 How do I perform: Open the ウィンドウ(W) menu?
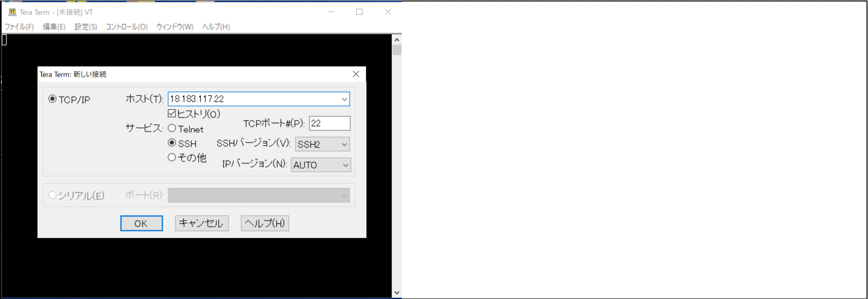(175, 27)
